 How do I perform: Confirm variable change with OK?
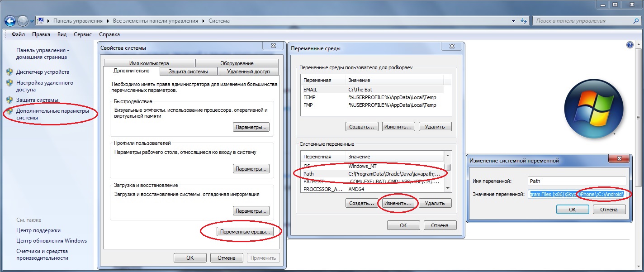pos(573,210)
